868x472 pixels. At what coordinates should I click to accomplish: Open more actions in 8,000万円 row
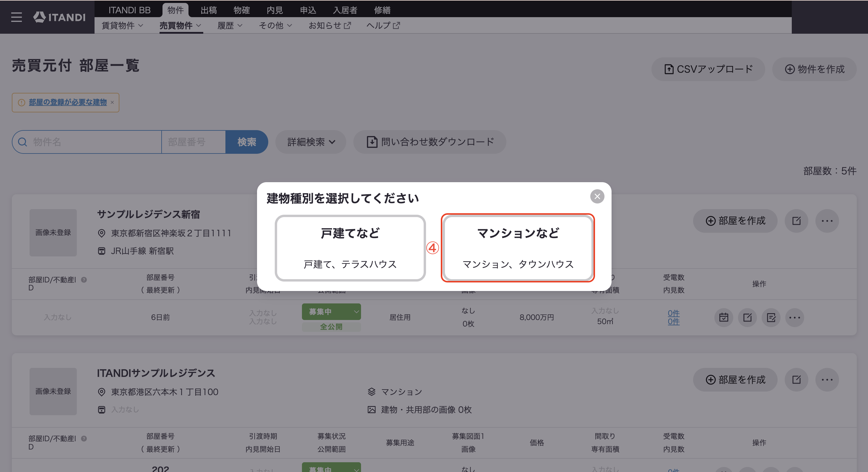[x=794, y=318]
